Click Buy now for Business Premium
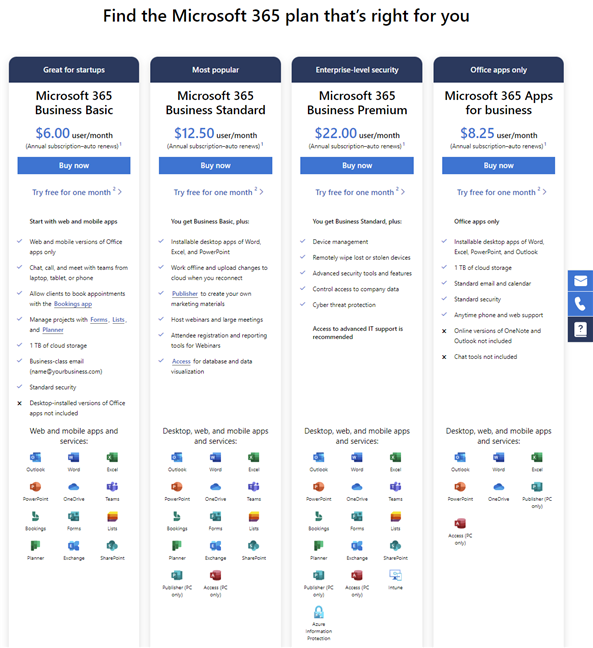Image resolution: width=593 pixels, height=648 pixels. [357, 165]
